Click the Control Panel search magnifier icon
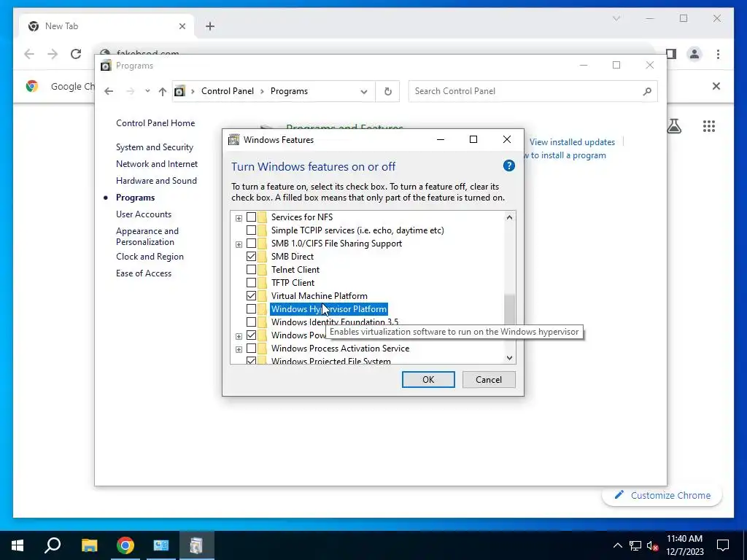Image resolution: width=747 pixels, height=560 pixels. 647,91
